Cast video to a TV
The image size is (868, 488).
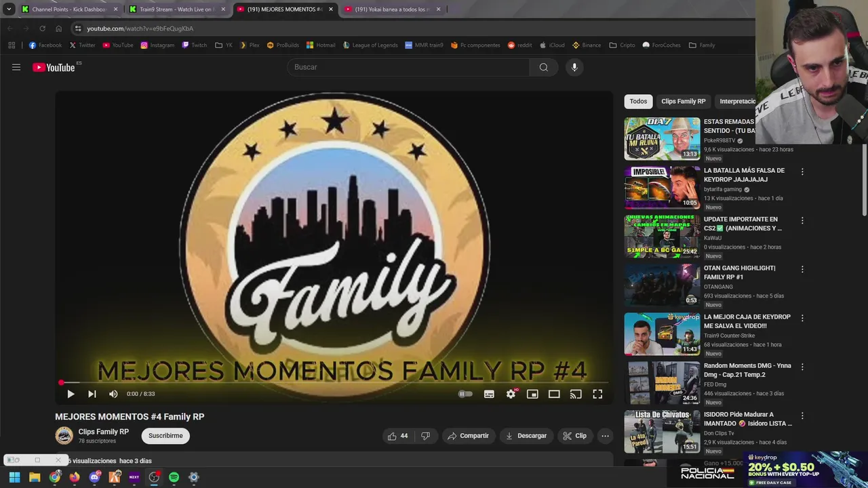576,394
